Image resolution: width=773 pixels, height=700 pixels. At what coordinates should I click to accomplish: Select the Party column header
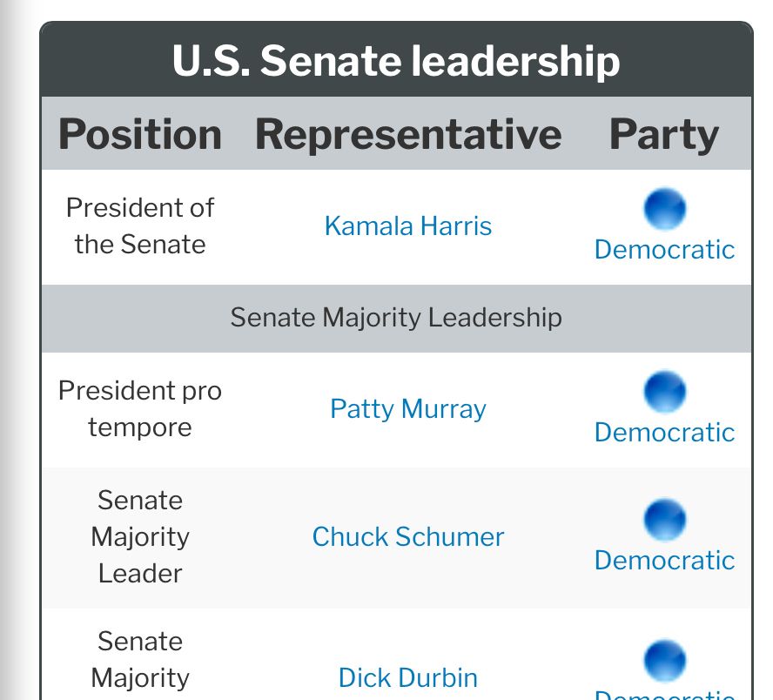[x=664, y=135]
